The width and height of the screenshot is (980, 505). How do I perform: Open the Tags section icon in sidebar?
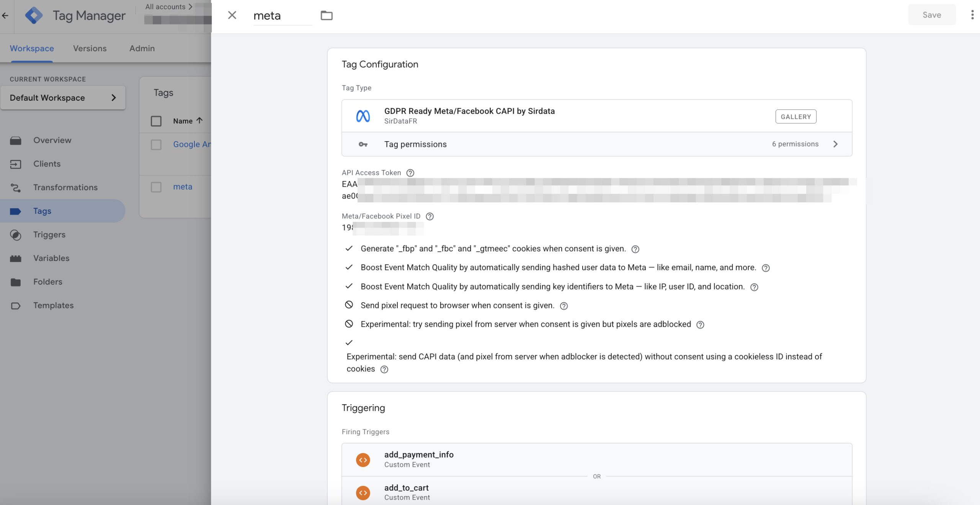16,211
